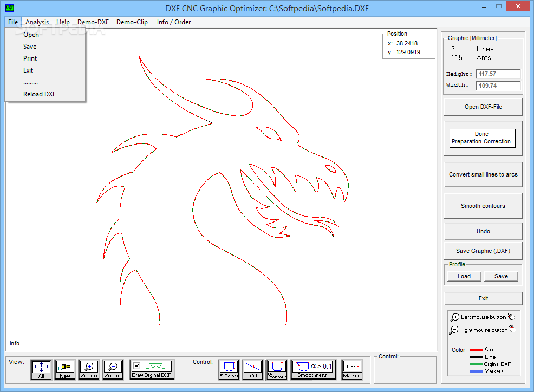Open the Help menu

click(63, 22)
